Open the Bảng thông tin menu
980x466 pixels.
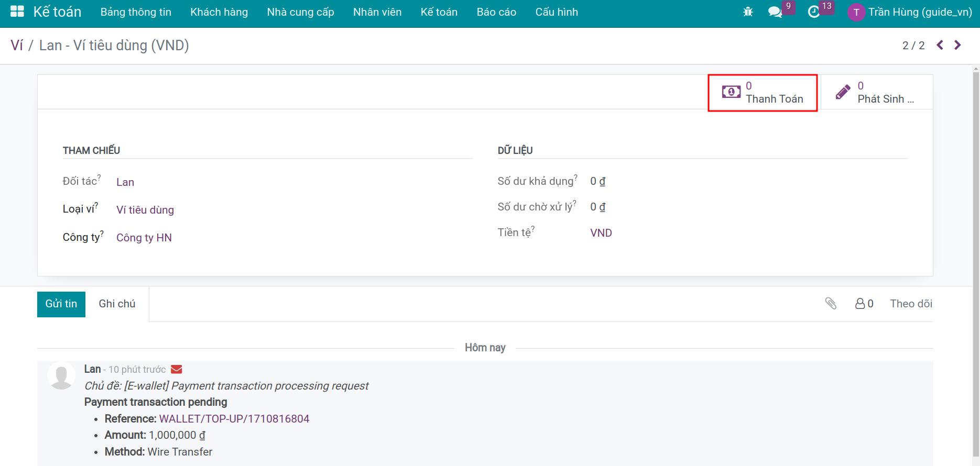click(x=136, y=12)
